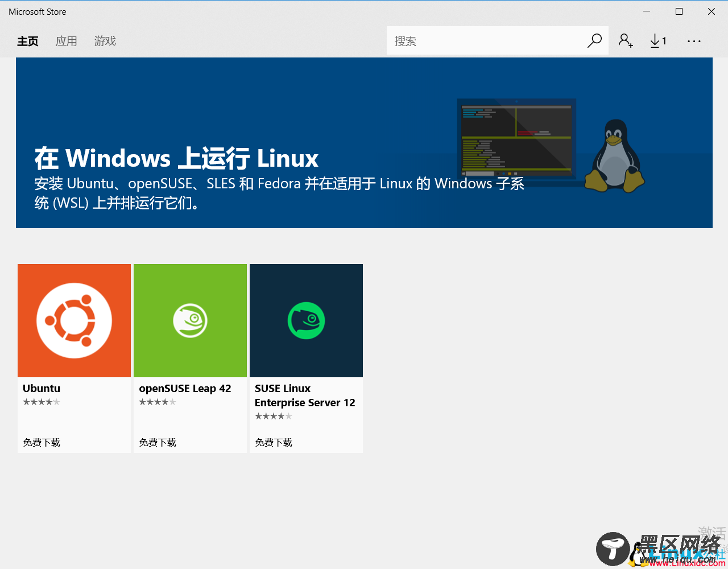728x569 pixels.
Task: Click SUSE Enterprise Server star rating
Action: [x=274, y=417]
